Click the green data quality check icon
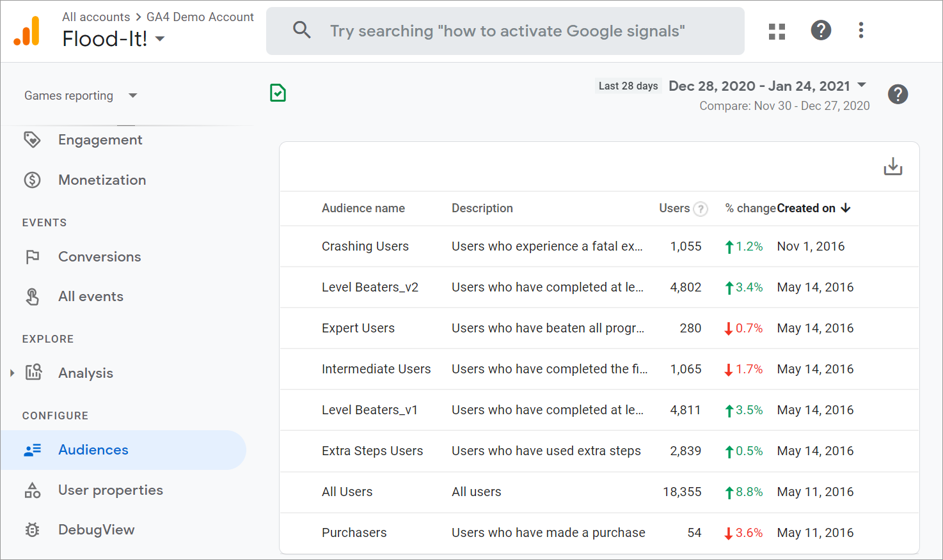This screenshot has height=560, width=943. pos(278,93)
